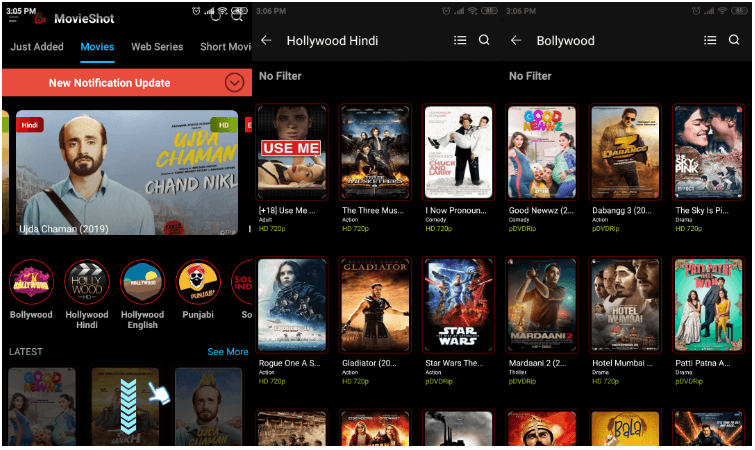Go back from Hollywood Hindi screen
Screen dimensions: 755x450
click(x=266, y=40)
